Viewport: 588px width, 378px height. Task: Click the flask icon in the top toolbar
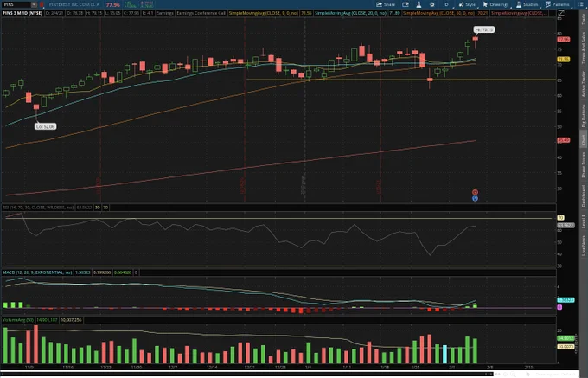point(419,4)
